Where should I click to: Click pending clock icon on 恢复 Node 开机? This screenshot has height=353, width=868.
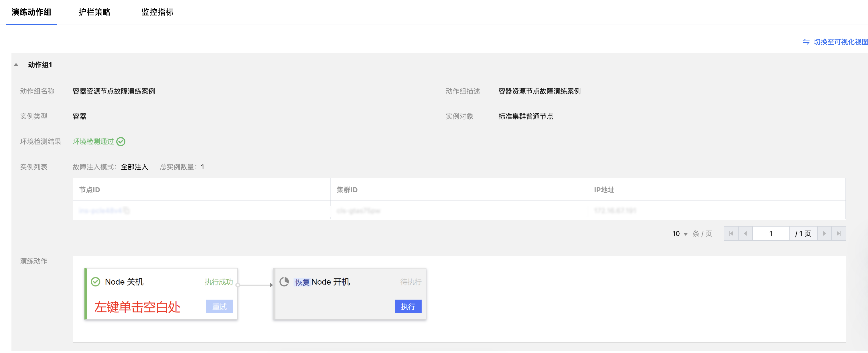284,281
